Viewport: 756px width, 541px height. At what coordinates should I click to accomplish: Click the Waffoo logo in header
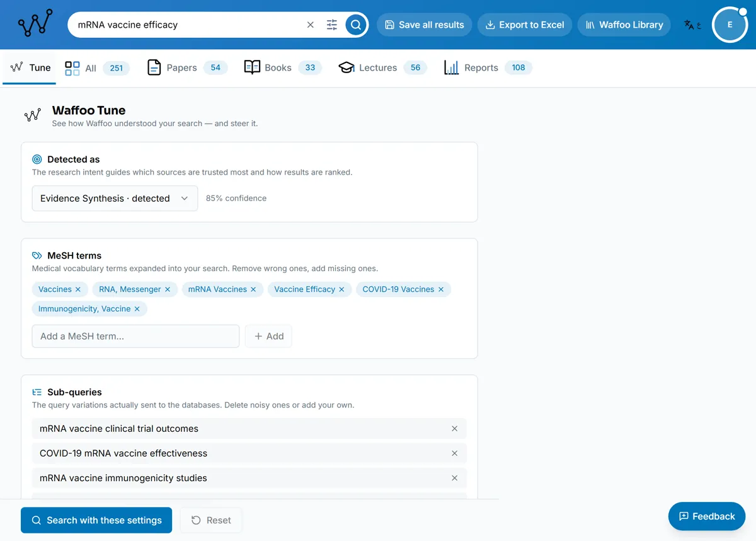coord(35,24)
